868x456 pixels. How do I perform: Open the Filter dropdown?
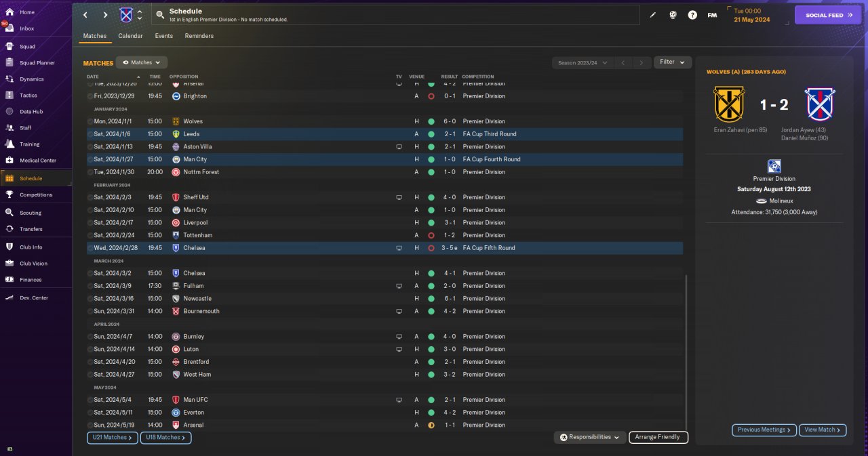coord(673,62)
